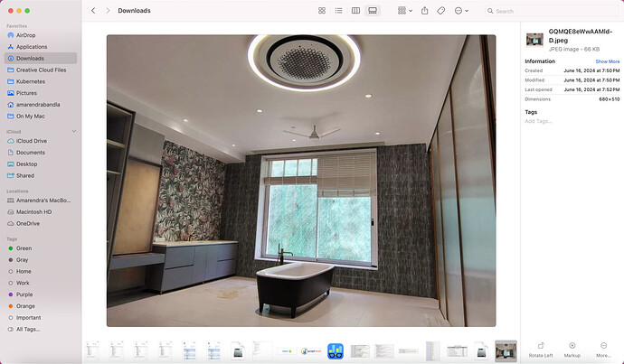Switch to list view in toolbar
Viewport: 624px width, 364px height.
point(338,11)
